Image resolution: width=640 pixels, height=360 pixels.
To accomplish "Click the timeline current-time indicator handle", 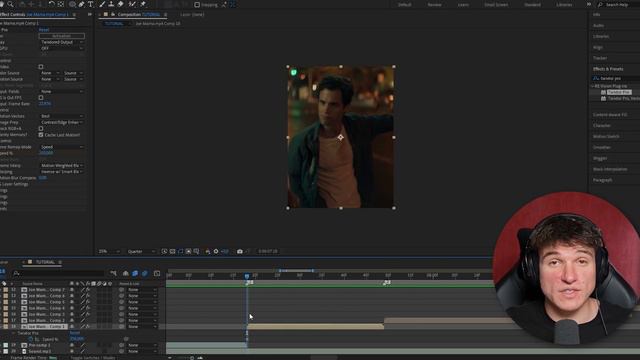I will 247,276.
